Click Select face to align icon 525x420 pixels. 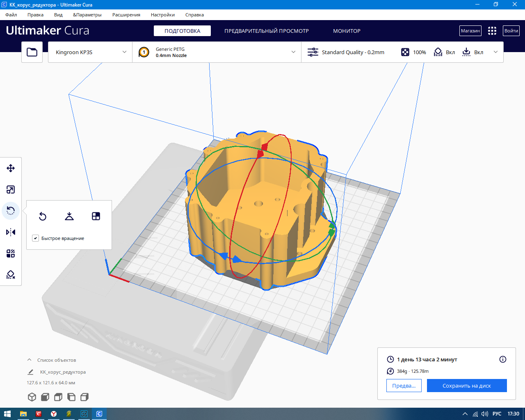point(96,216)
